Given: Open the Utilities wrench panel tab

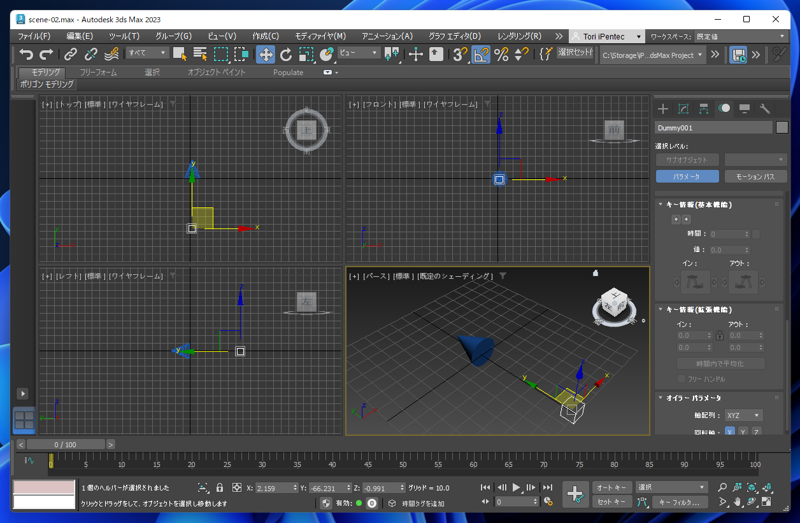Looking at the screenshot, I should [764, 109].
